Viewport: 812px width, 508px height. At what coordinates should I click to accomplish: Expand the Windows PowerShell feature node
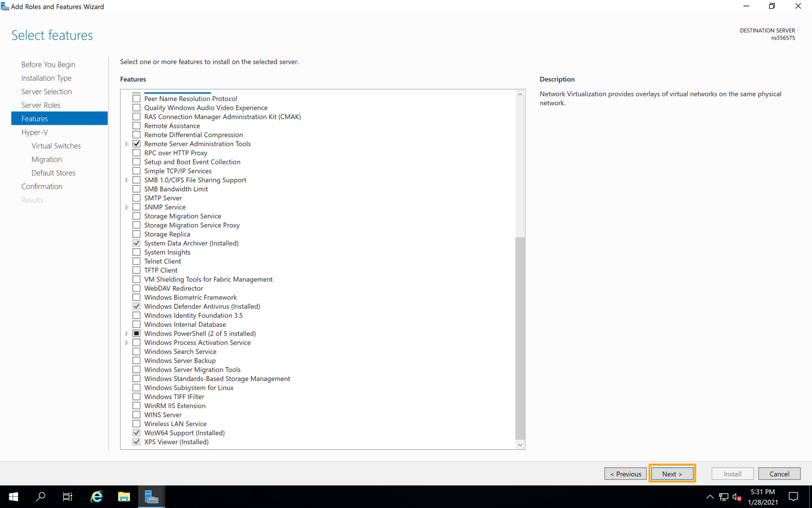(x=126, y=333)
